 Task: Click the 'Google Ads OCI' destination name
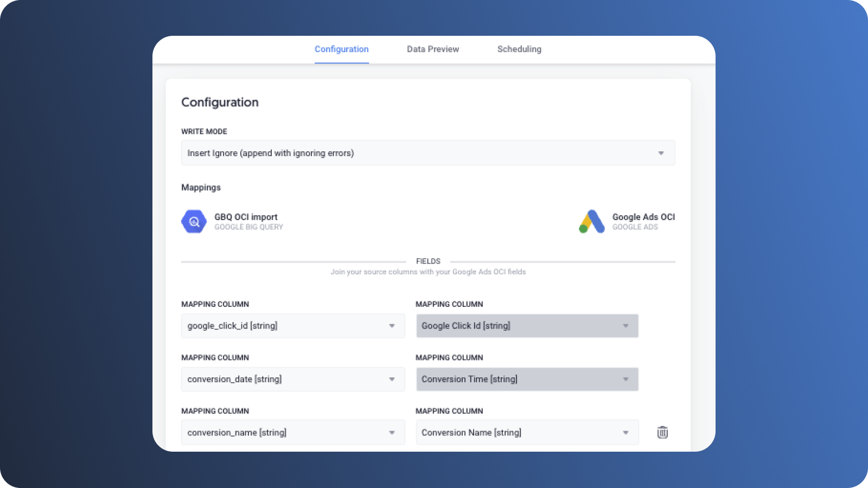(x=643, y=217)
